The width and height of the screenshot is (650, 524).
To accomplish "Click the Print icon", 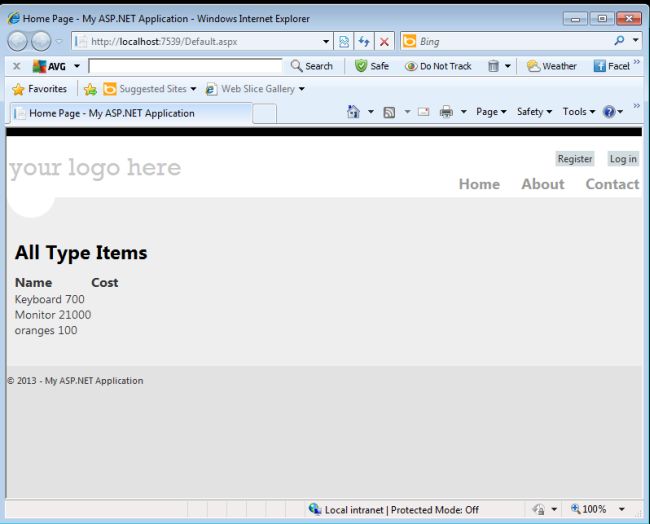I will point(446,112).
